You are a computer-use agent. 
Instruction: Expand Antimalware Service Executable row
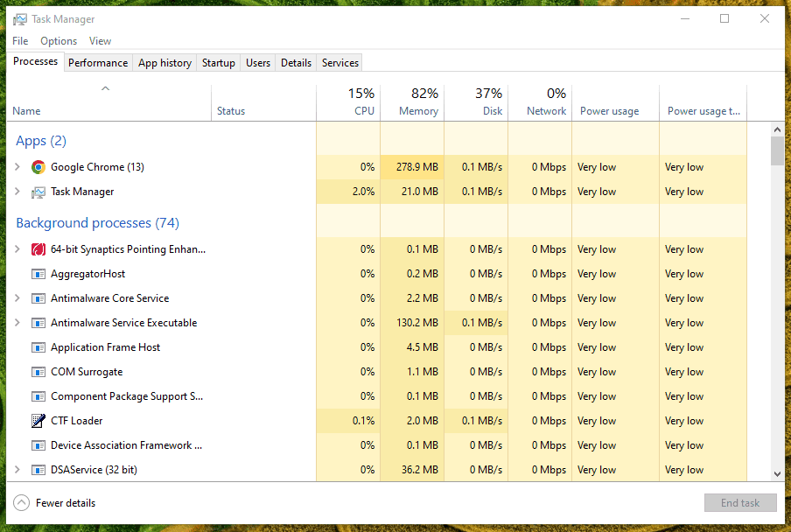tap(17, 322)
